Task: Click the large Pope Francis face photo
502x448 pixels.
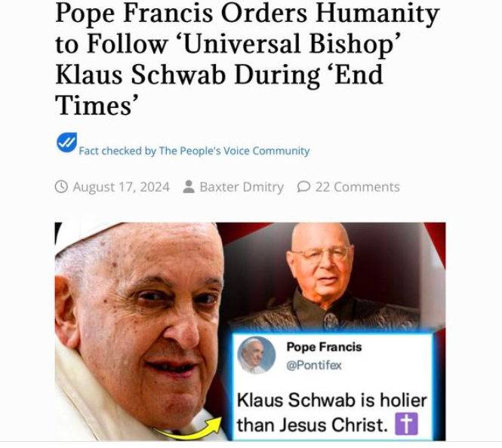Action: 140,330
